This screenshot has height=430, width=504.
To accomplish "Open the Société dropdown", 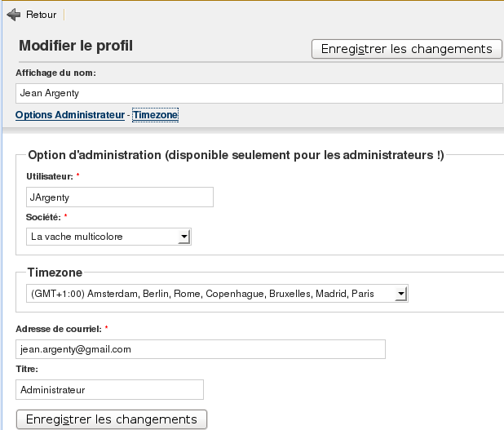I will coord(108,237).
